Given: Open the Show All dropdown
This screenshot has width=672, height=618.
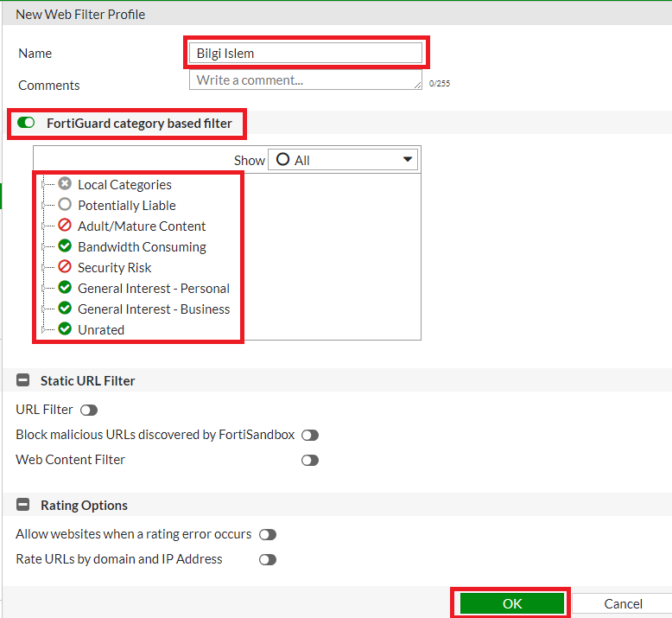Looking at the screenshot, I should (x=343, y=160).
